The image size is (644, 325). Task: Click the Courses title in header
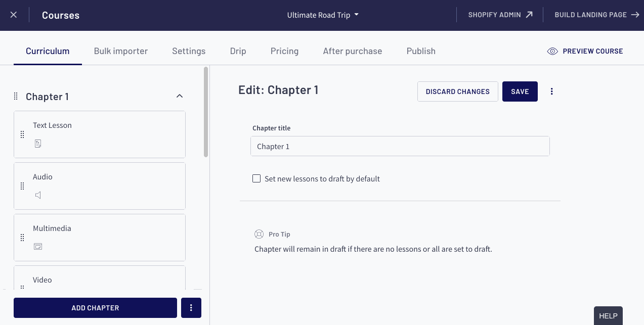(61, 15)
